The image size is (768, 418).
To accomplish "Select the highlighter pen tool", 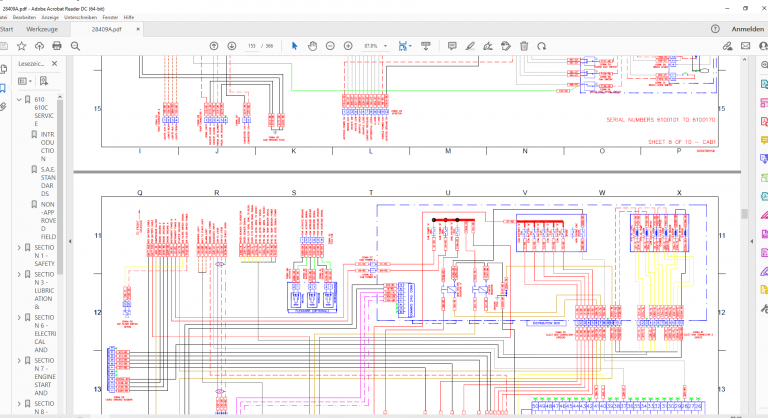I will pyautogui.click(x=470, y=46).
